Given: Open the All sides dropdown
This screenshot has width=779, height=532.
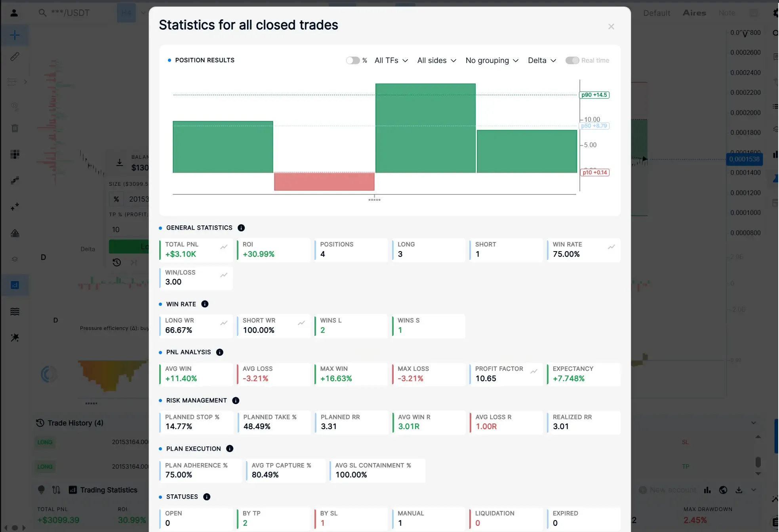Looking at the screenshot, I should tap(437, 60).
